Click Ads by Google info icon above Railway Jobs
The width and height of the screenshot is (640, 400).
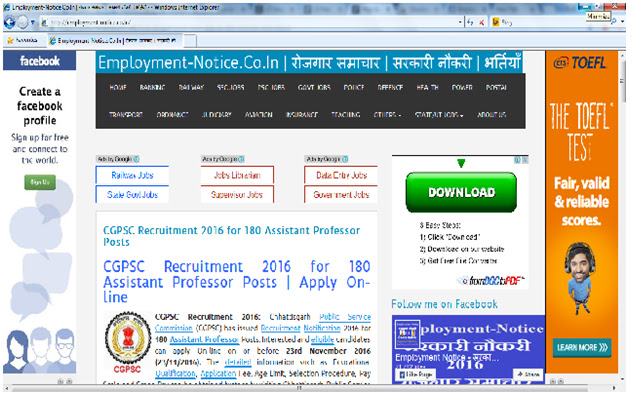pos(136,159)
